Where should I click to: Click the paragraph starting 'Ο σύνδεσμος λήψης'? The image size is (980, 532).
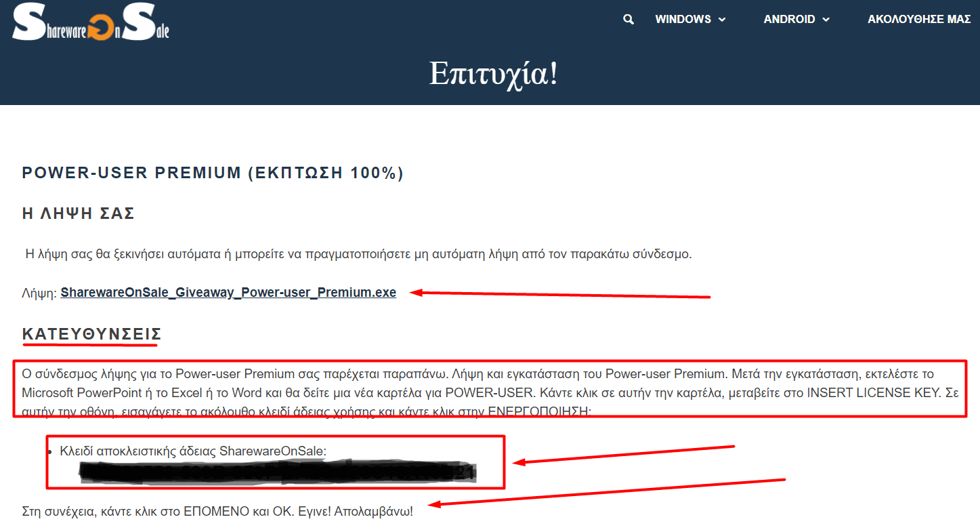tap(490, 392)
